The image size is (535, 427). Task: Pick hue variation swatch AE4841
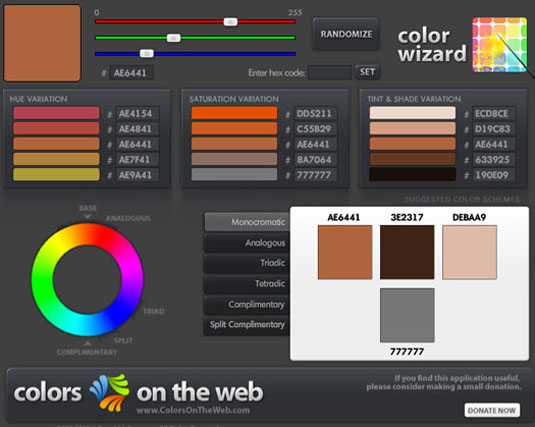56,128
